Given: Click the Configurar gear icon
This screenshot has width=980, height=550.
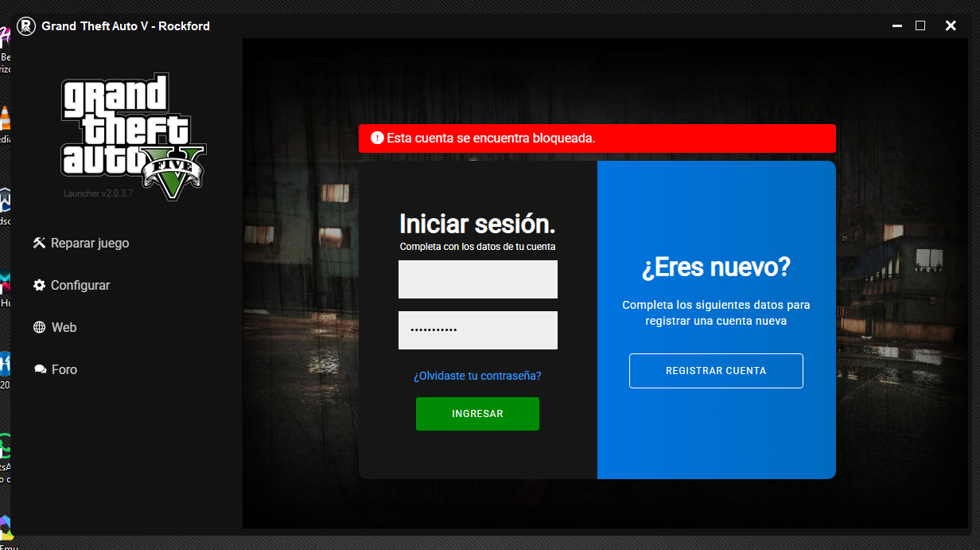Looking at the screenshot, I should (x=39, y=286).
